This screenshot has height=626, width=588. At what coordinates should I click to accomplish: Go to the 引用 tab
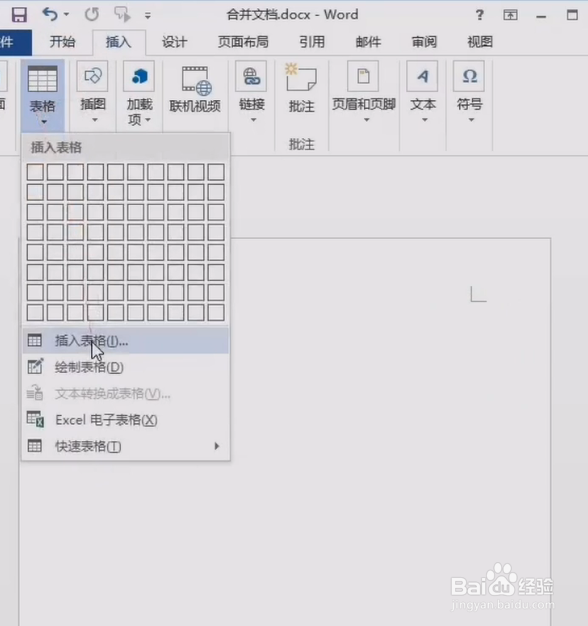(x=312, y=42)
